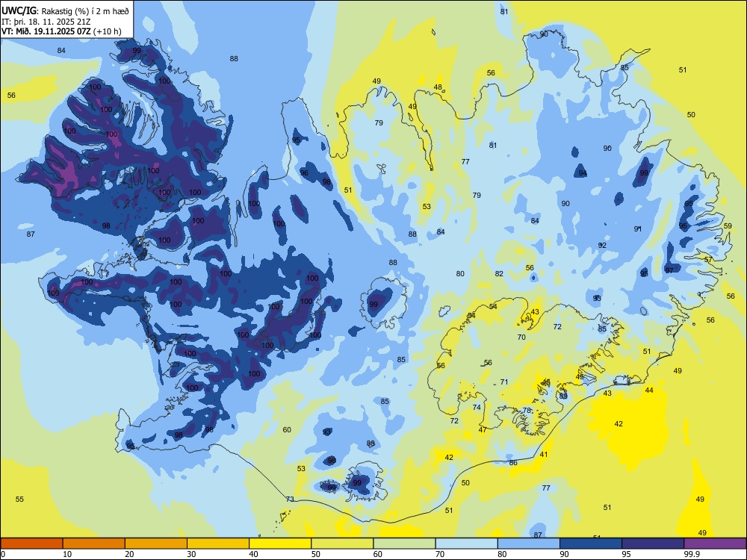Click the valid time 'VT: Mið. 19.11.2025 07Z'
Image resolution: width=747 pixels, height=560 pixels.
(46, 32)
